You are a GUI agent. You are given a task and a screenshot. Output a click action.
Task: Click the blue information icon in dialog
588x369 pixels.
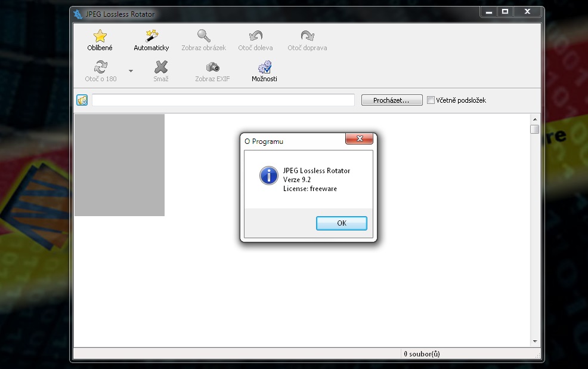pos(269,176)
